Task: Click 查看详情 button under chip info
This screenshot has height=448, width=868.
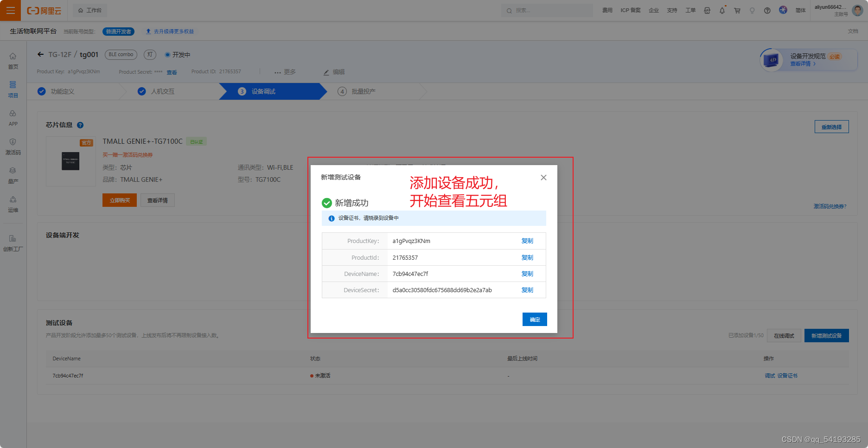Action: [x=158, y=200]
